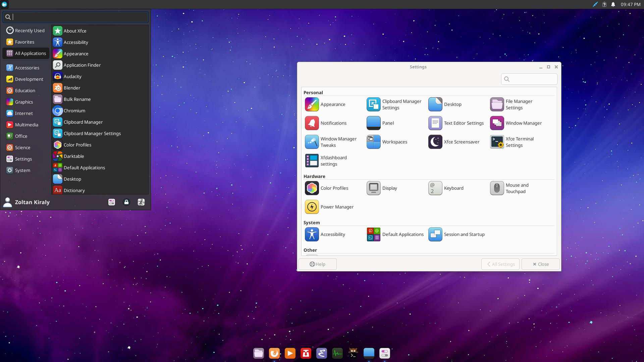Screen dimensions: 644x362
Task: Open Power Manager settings
Action: click(329, 207)
